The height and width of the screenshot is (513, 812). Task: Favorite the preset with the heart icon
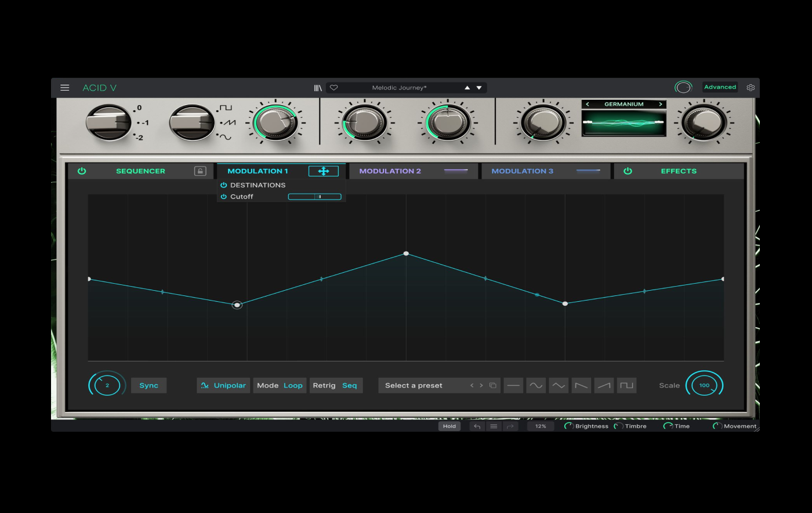click(x=333, y=88)
